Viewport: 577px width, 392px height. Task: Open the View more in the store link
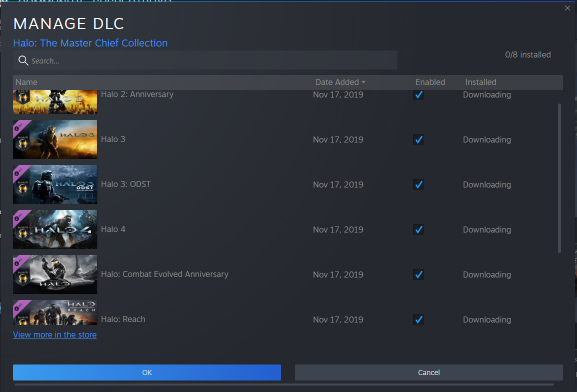tap(54, 334)
